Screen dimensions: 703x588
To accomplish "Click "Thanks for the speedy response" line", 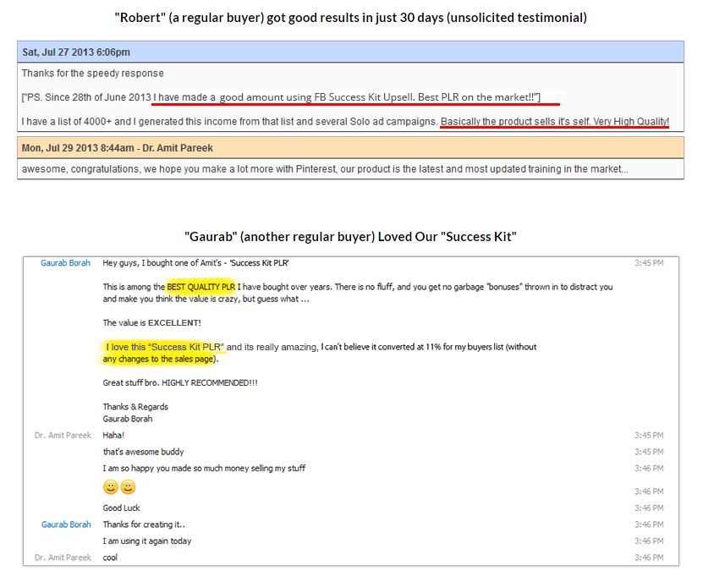I will pyautogui.click(x=93, y=73).
